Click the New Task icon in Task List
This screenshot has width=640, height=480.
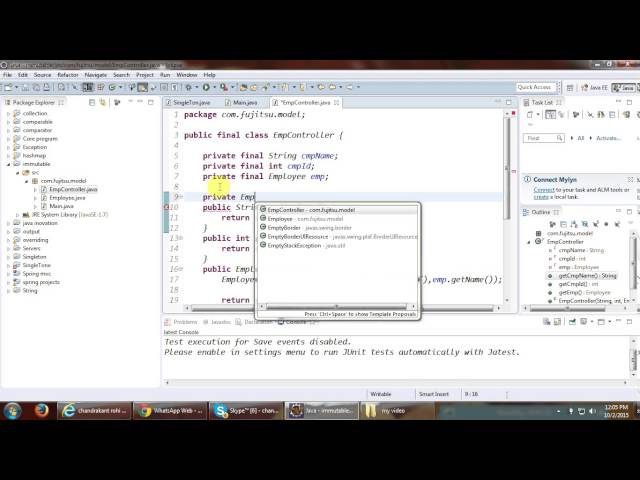[x=529, y=115]
